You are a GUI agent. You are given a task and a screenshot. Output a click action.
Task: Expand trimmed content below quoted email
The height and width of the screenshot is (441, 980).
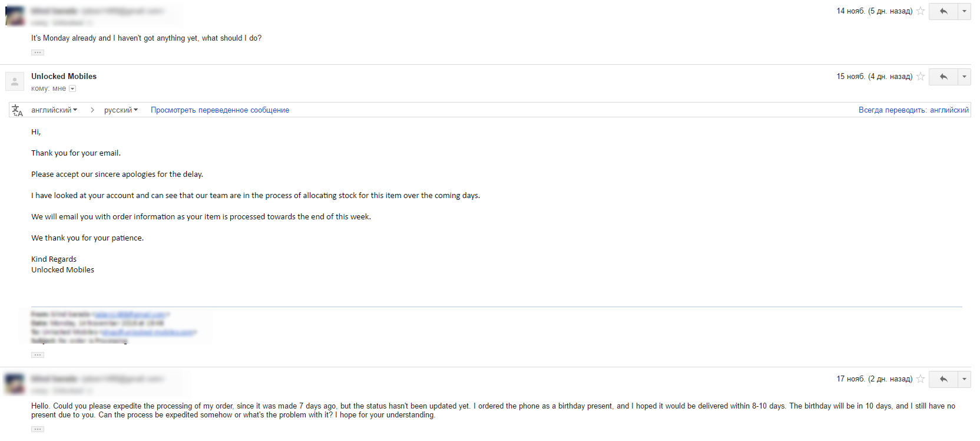pos(38,355)
